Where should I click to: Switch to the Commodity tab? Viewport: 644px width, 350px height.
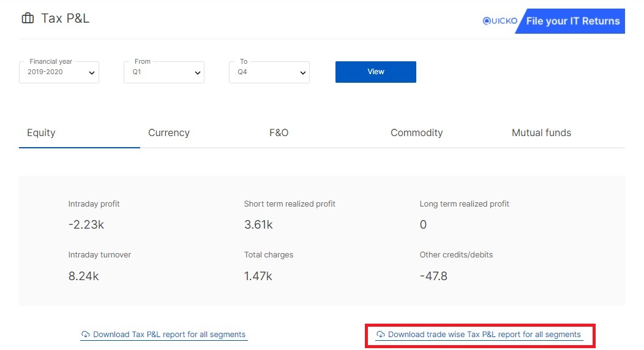pos(416,133)
